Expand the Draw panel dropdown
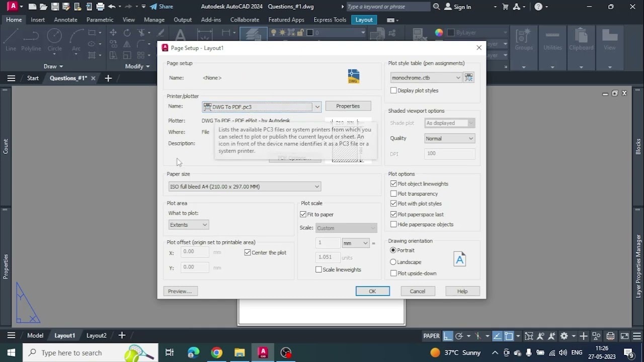 point(53,66)
